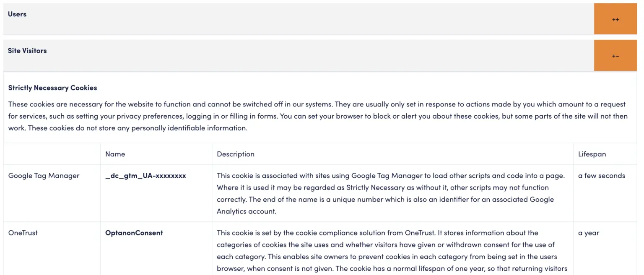Image resolution: width=644 pixels, height=275 pixels.
Task: Click the Lifespan column header
Action: pyautogui.click(x=592, y=154)
